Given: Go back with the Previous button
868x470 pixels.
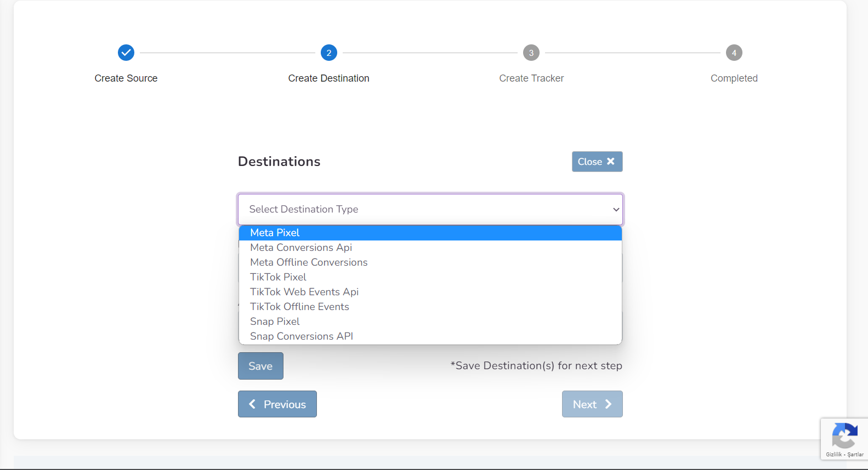Looking at the screenshot, I should coord(277,404).
